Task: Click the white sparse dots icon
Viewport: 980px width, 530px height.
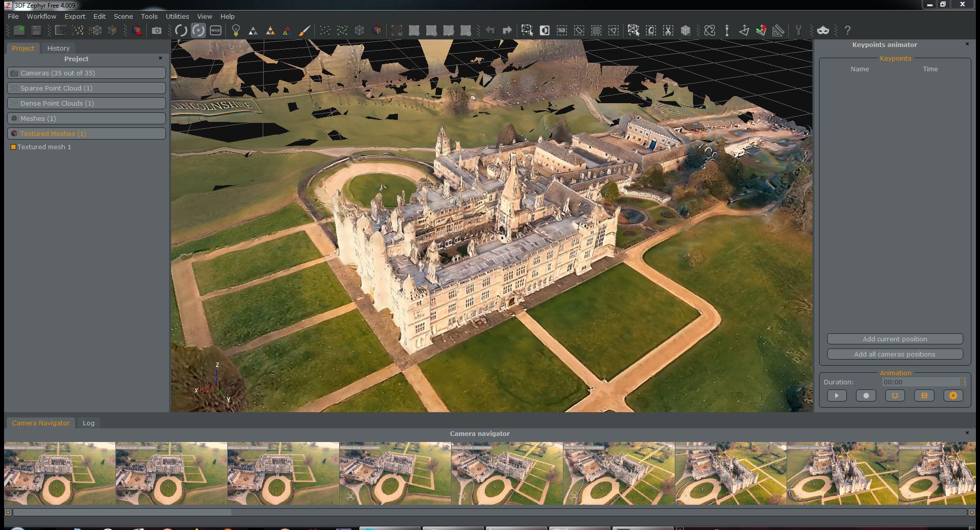Action: (325, 30)
